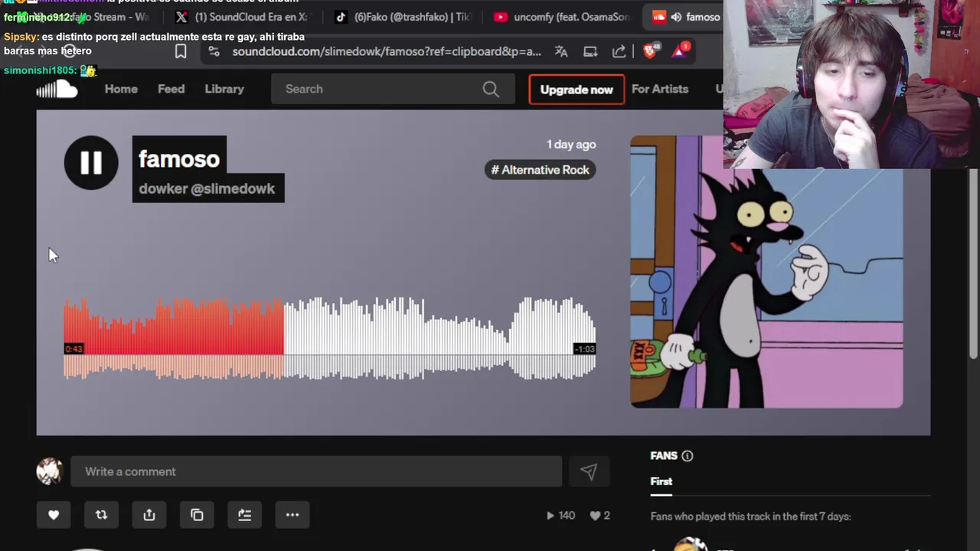Open the more options ellipsis menu
This screenshot has height=551, width=980.
(292, 515)
